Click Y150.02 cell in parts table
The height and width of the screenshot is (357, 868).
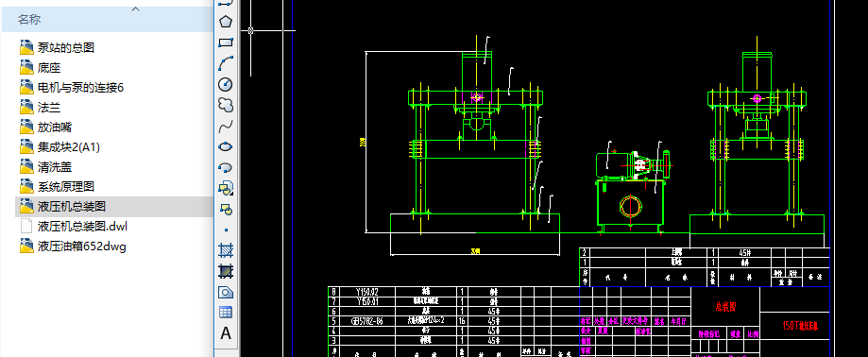(367, 291)
